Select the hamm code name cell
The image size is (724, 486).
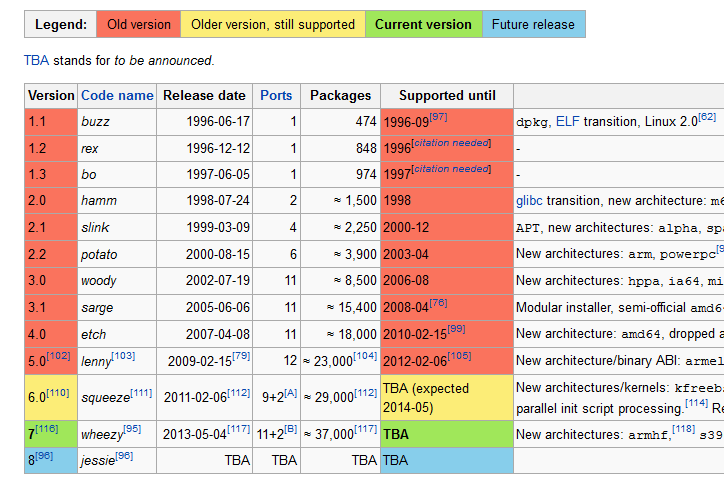point(117,201)
